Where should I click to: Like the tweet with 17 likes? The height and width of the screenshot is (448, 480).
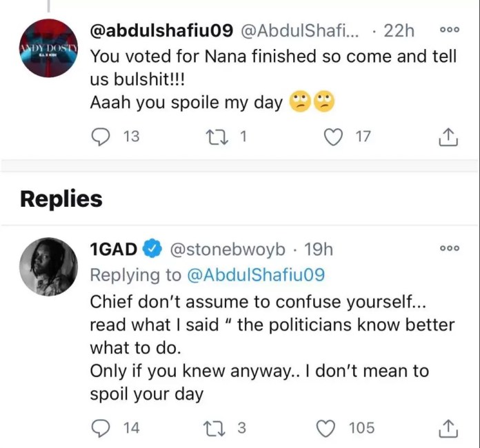pos(333,136)
